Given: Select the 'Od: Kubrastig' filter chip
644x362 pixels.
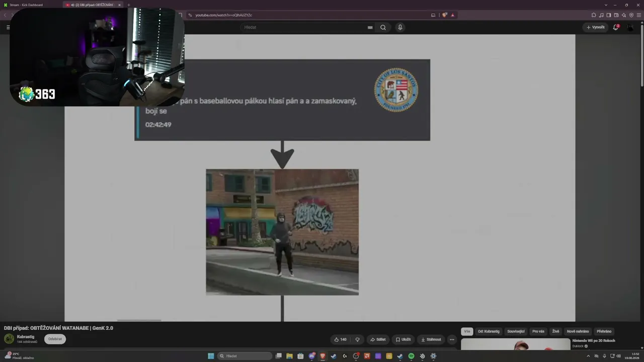Looking at the screenshot, I should (x=489, y=331).
